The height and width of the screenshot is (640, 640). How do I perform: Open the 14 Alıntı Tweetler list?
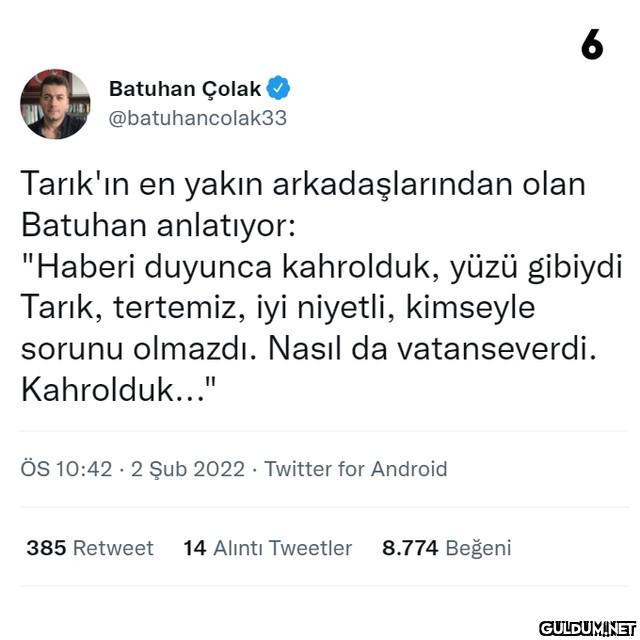click(x=267, y=548)
